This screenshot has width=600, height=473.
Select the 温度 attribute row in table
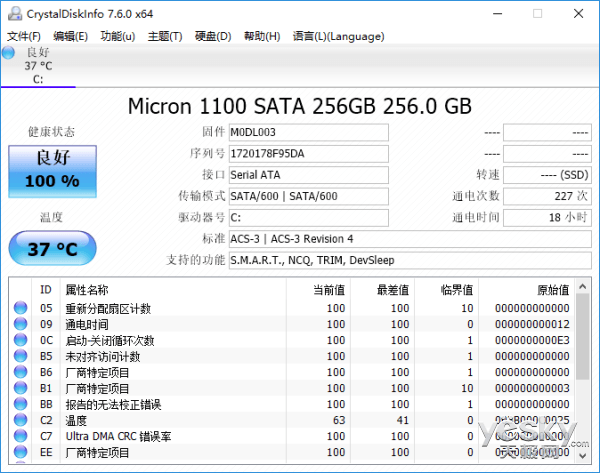(x=292, y=421)
